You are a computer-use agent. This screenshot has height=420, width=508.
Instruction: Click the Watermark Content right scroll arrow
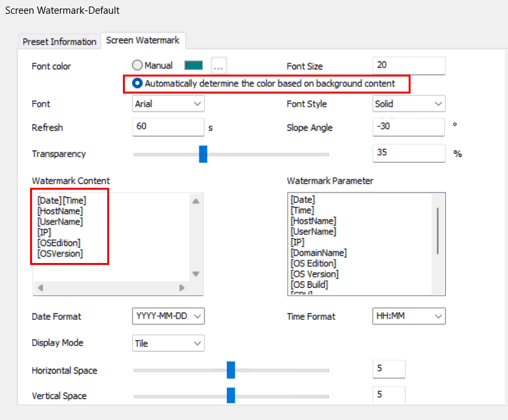[182, 288]
